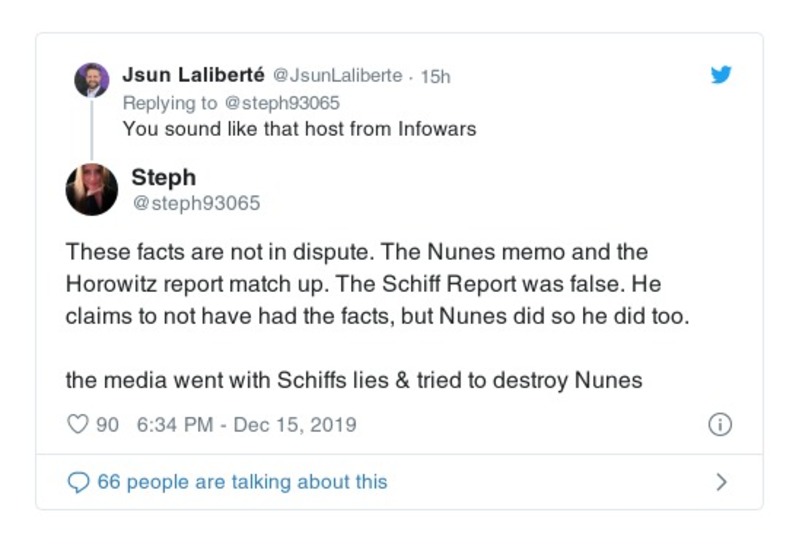799x560 pixels.
Task: Open the '6:34 PM - Dec 15, 2019' timestamp
Action: pos(245,425)
